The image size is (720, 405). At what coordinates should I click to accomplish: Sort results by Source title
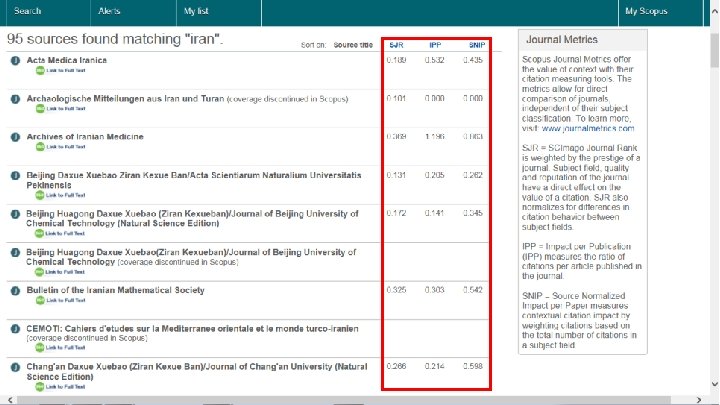[x=353, y=45]
